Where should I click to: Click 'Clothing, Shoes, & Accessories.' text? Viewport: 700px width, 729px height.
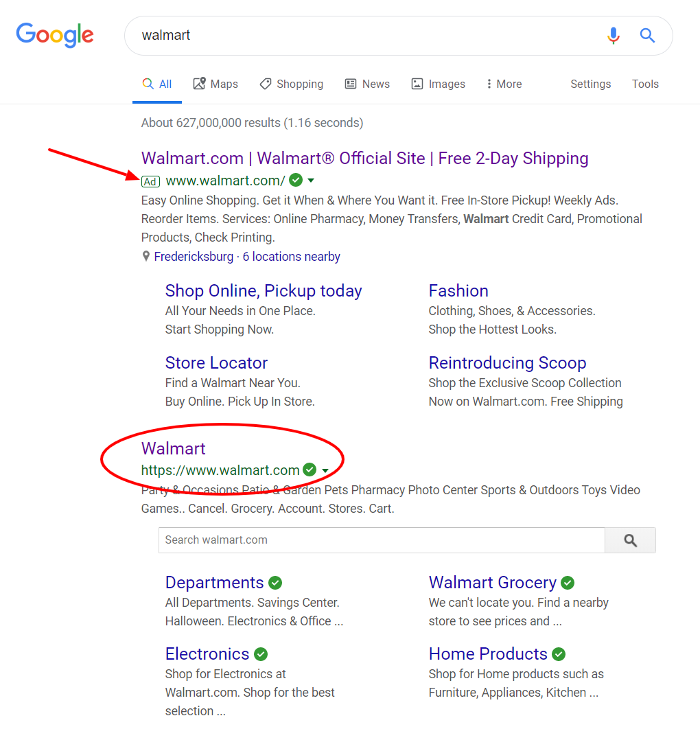[512, 311]
